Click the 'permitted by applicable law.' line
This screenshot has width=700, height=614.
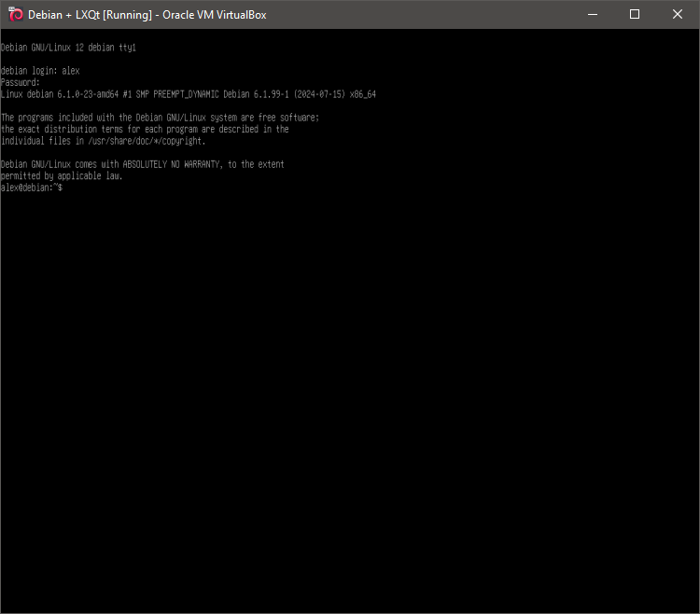coord(62,175)
